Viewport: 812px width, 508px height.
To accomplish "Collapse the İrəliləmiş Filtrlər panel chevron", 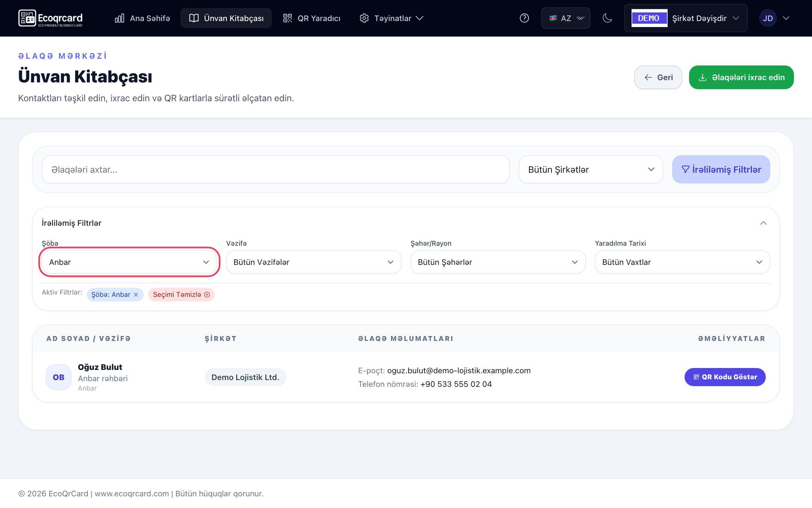I will pos(763,223).
